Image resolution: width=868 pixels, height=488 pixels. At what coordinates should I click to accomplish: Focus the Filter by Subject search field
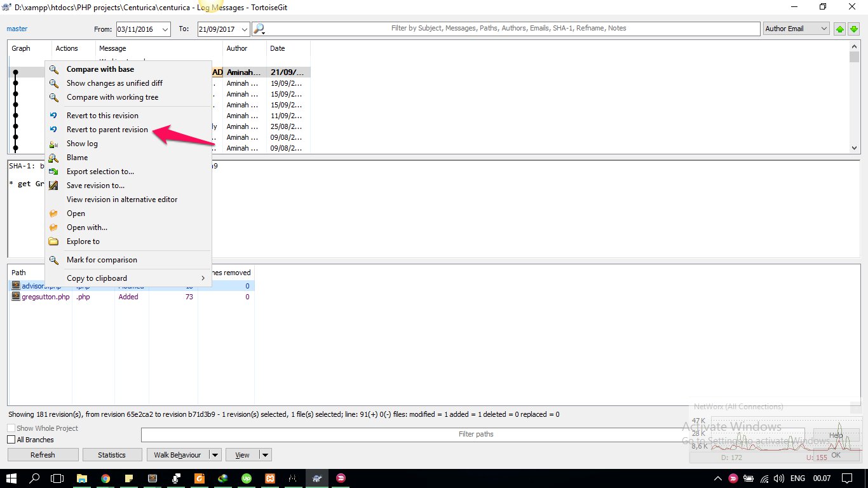[x=506, y=29]
